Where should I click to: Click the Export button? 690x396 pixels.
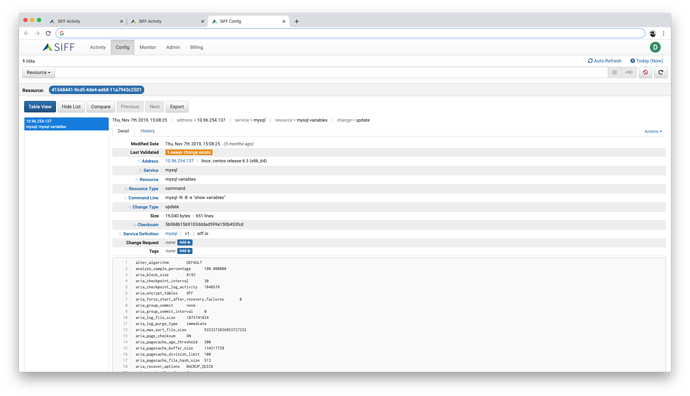point(177,106)
